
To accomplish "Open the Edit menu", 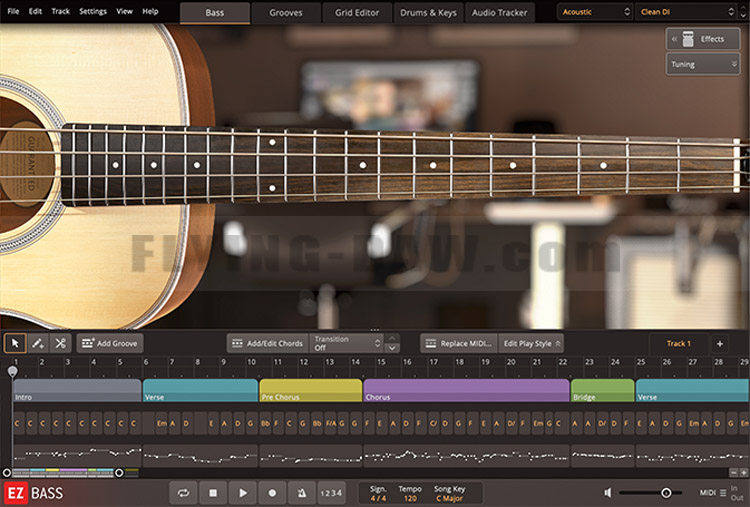I will [35, 11].
